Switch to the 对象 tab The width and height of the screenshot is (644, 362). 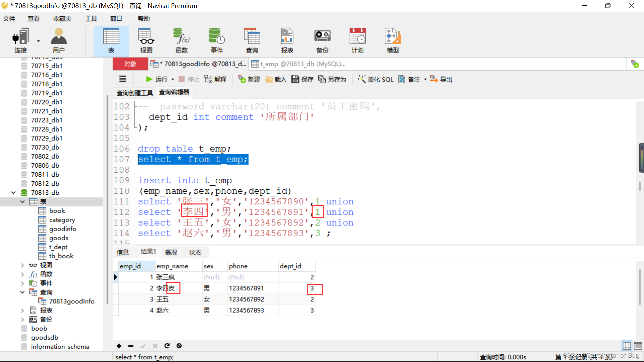[x=130, y=64]
